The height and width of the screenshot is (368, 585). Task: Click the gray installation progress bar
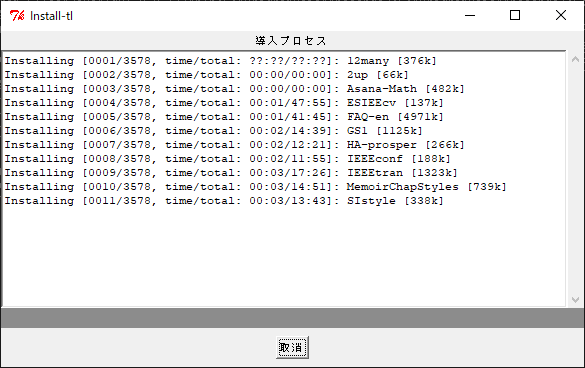(292, 318)
